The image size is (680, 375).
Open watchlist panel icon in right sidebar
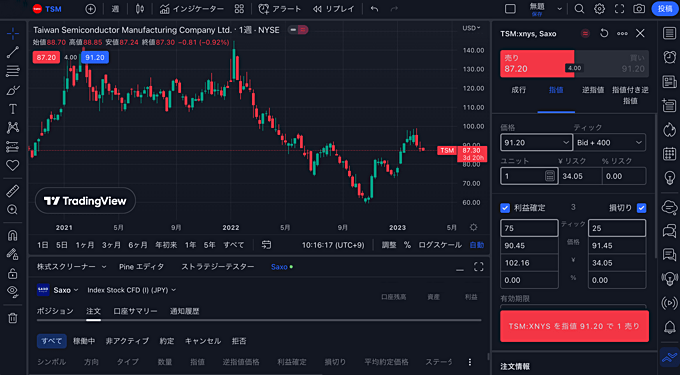pyautogui.click(x=670, y=33)
